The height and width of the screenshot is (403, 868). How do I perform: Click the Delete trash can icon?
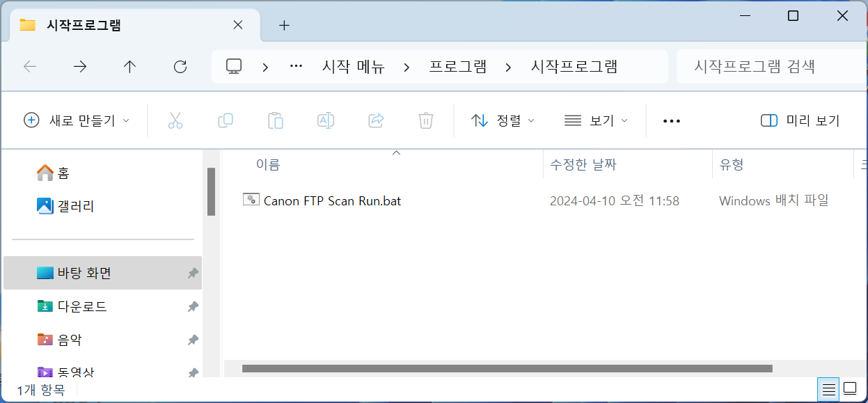[426, 120]
